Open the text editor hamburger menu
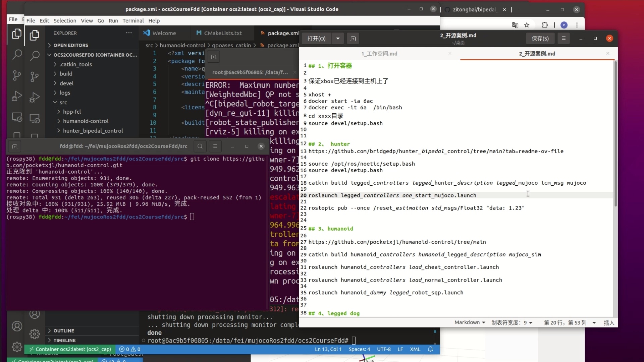Viewport: 644px width, 362px height. point(563,39)
